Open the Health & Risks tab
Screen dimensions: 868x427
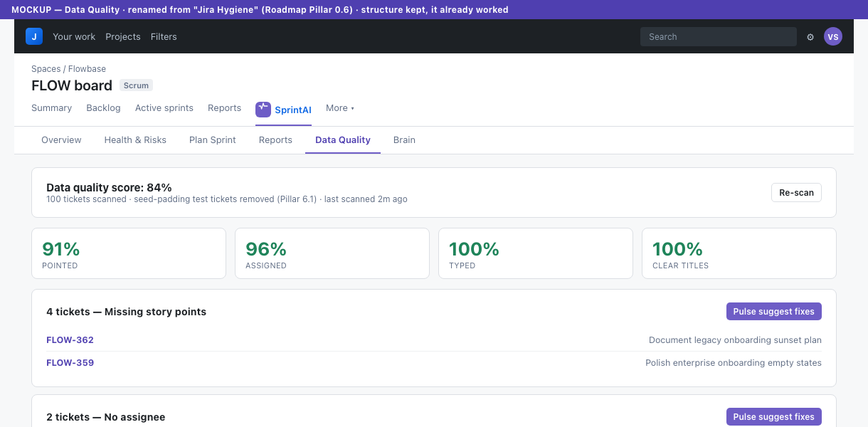click(135, 140)
